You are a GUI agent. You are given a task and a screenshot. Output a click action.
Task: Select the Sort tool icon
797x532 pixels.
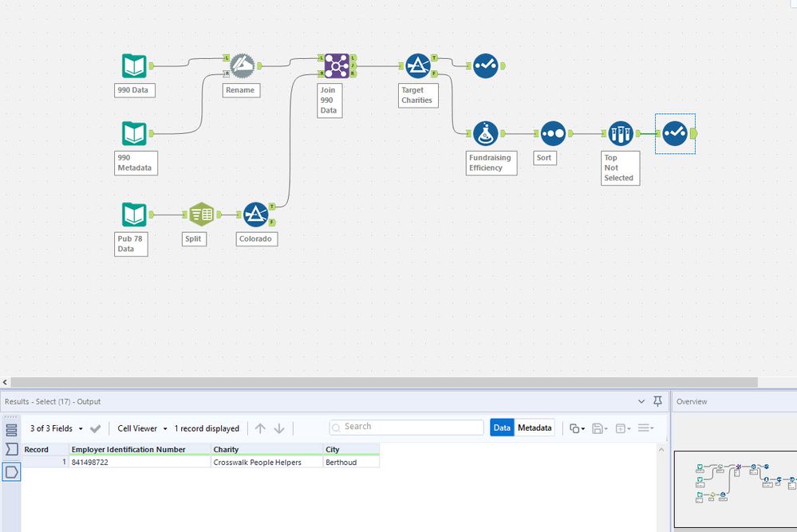(x=553, y=134)
